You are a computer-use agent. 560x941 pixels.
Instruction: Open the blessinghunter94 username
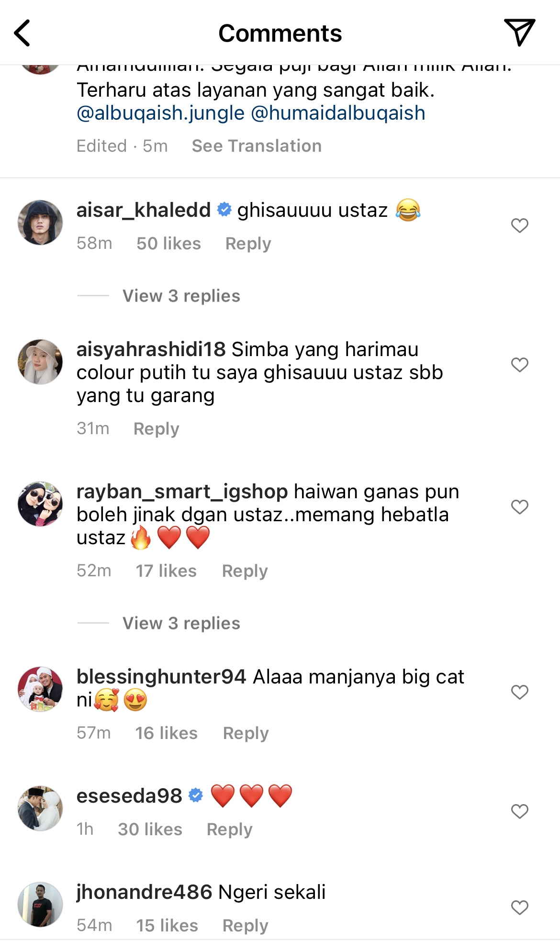click(161, 677)
